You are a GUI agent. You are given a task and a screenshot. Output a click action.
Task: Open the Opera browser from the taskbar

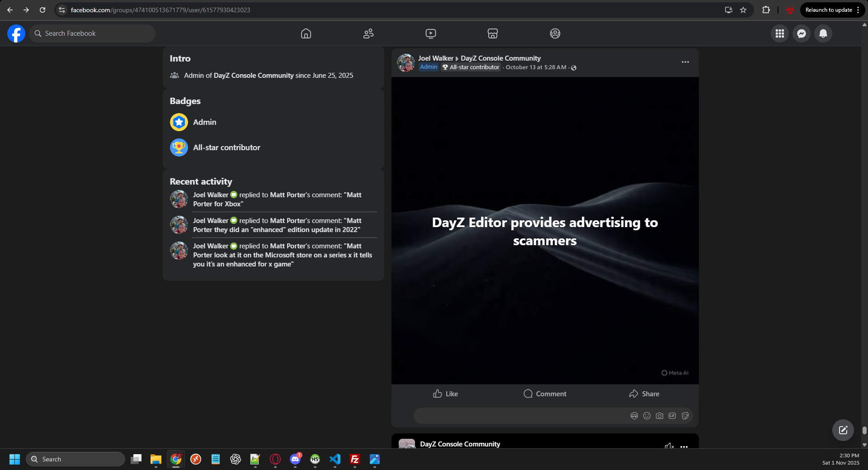(x=275, y=459)
